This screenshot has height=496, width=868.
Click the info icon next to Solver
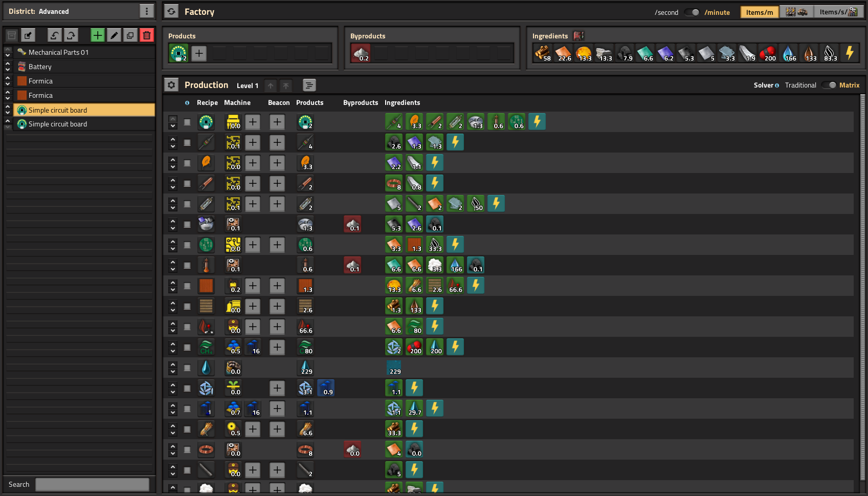[x=777, y=85]
